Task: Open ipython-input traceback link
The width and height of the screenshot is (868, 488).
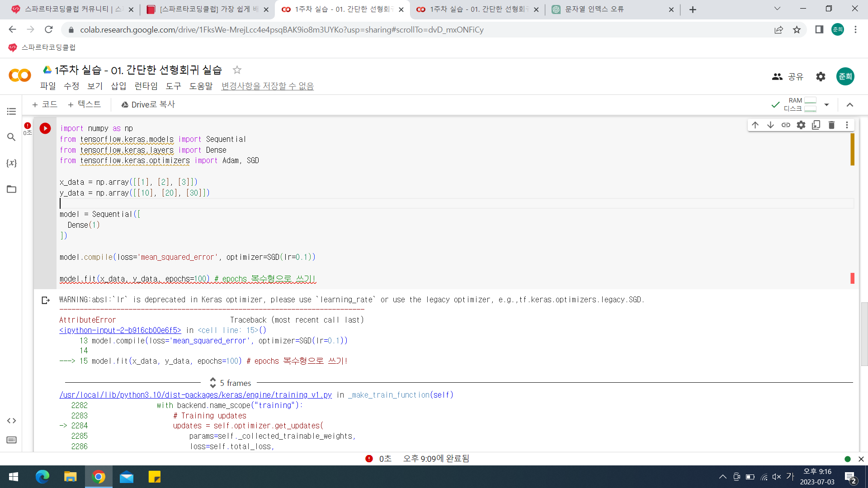Action: pyautogui.click(x=120, y=330)
